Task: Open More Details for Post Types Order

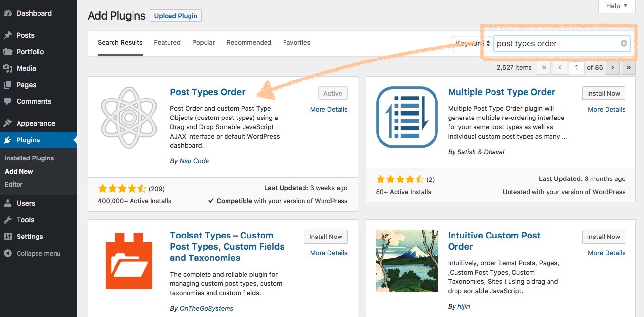Action: pyautogui.click(x=329, y=110)
